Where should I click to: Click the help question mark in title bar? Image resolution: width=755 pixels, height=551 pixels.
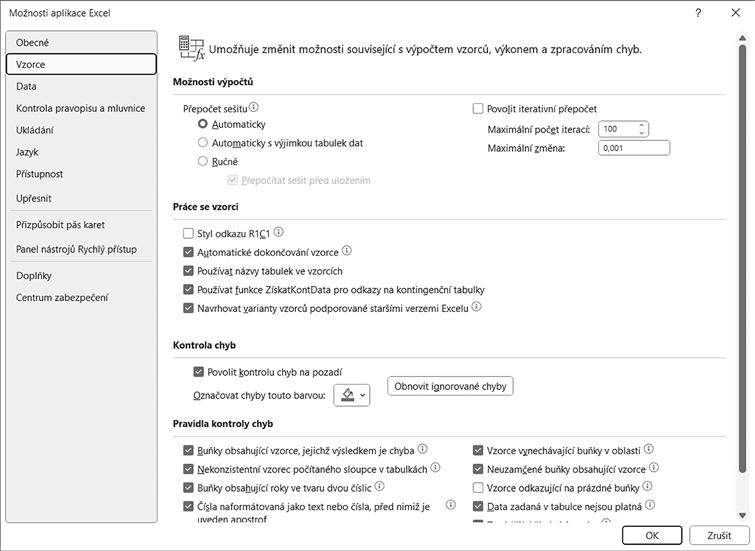pos(696,13)
